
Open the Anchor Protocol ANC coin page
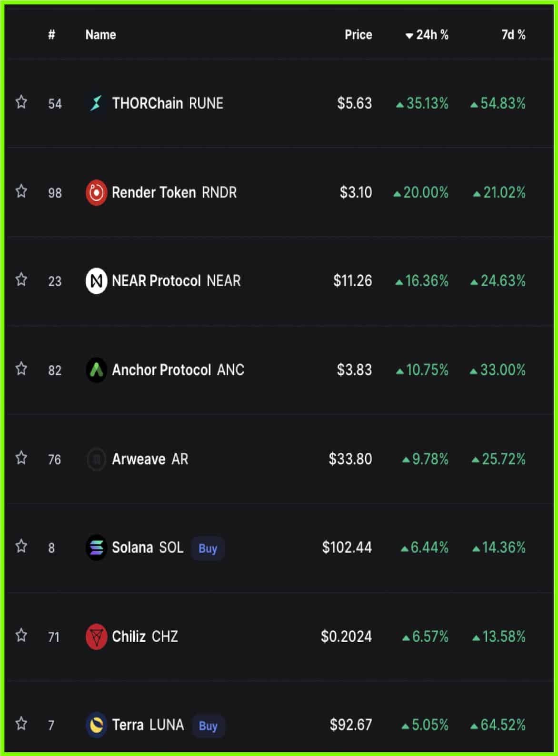pos(178,370)
